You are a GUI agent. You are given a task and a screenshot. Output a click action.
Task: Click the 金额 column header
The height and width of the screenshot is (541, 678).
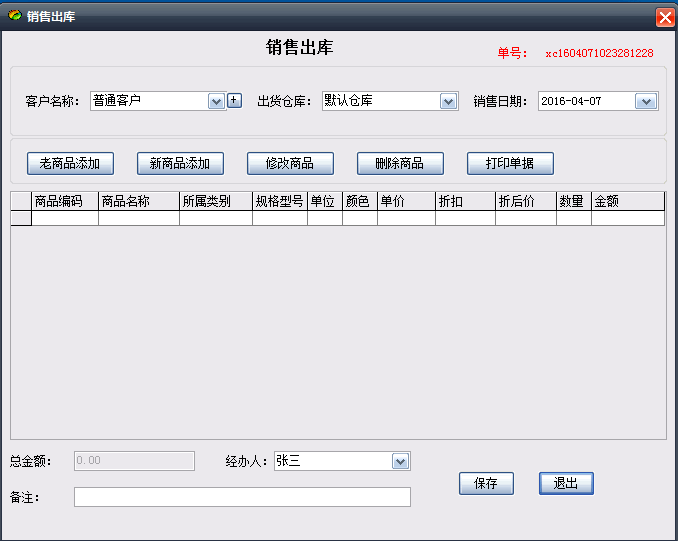(x=627, y=201)
